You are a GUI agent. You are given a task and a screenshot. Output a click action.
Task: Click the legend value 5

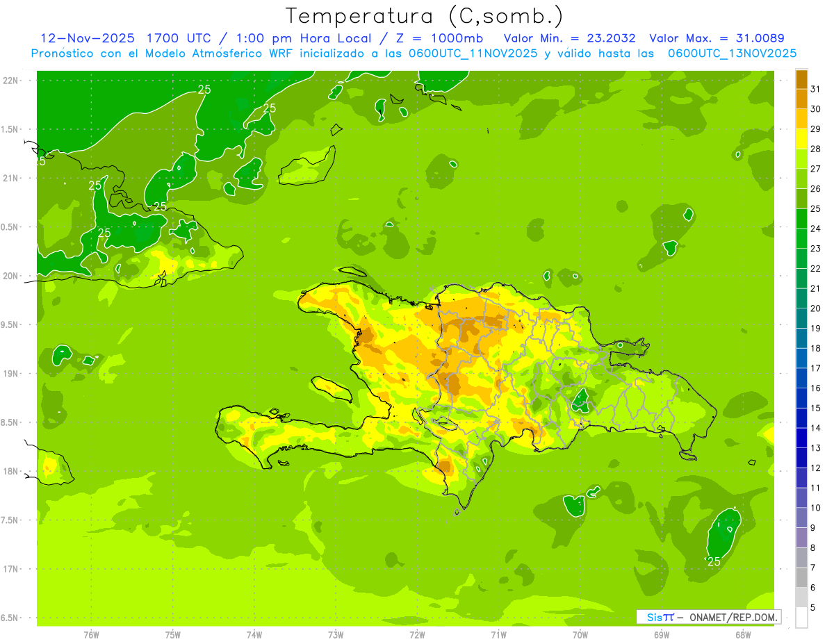[x=812, y=608]
